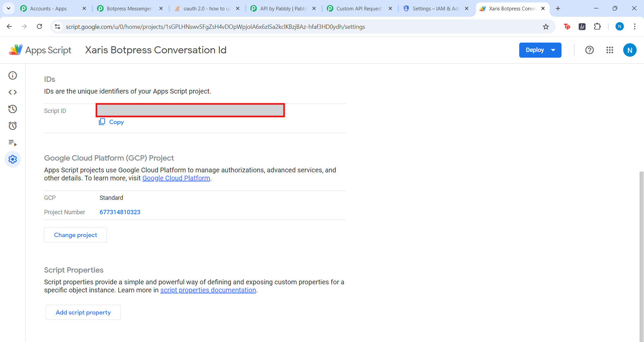Open the Executions list icon in sidebar
The width and height of the screenshot is (644, 342).
click(13, 143)
